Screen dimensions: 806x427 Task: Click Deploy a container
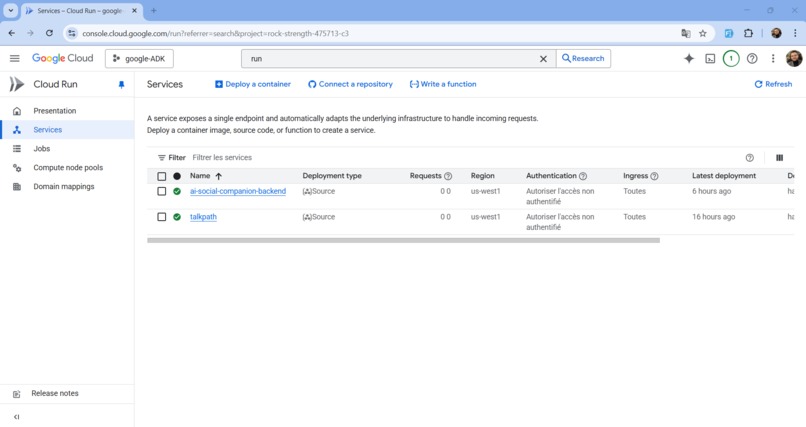(252, 84)
